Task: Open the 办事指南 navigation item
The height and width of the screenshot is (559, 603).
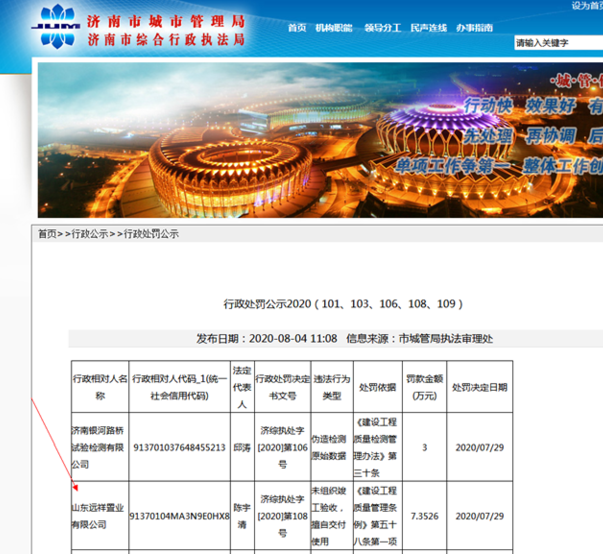Action: [x=474, y=28]
